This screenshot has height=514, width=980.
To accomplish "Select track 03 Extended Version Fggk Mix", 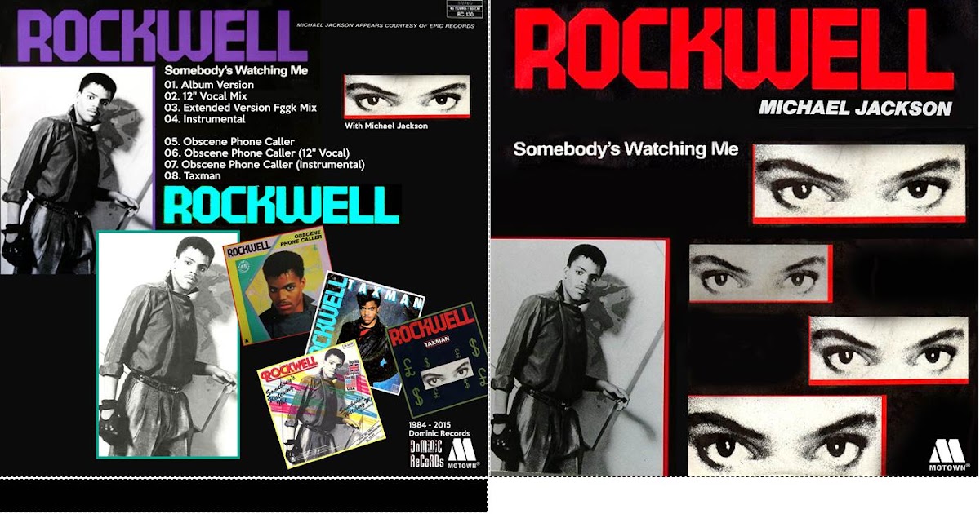I will tap(240, 108).
